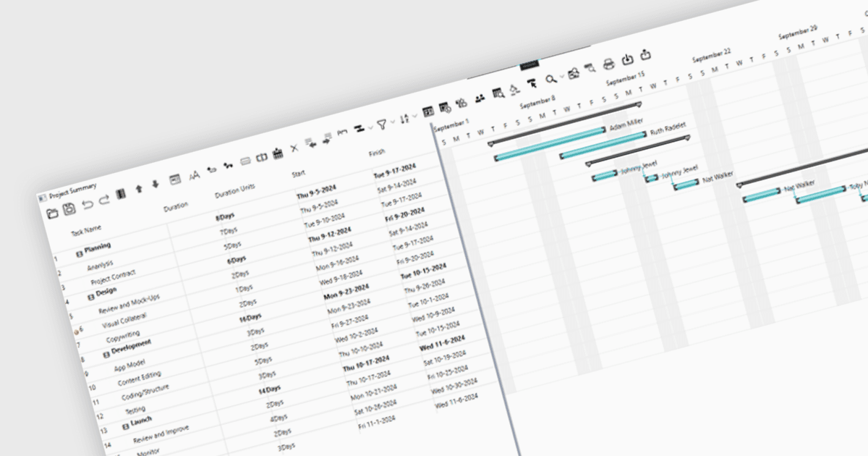
Task: Select the Analysis task row
Action: pyautogui.click(x=100, y=266)
